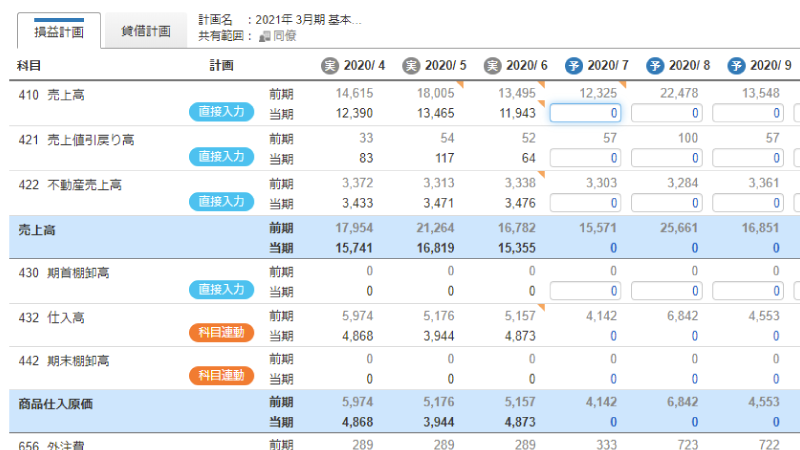Click 直接入力 button for 410 売上高
Viewport: 800px width, 450px height.
(x=221, y=112)
